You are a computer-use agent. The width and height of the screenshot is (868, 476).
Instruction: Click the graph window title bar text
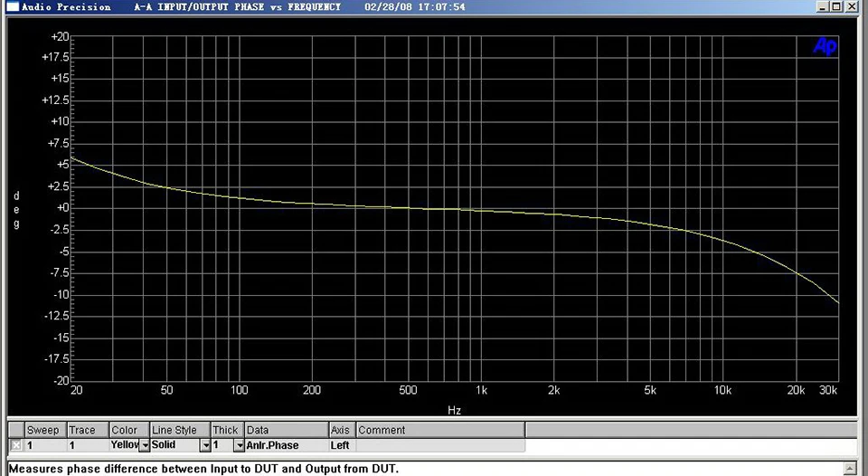tap(243, 7)
